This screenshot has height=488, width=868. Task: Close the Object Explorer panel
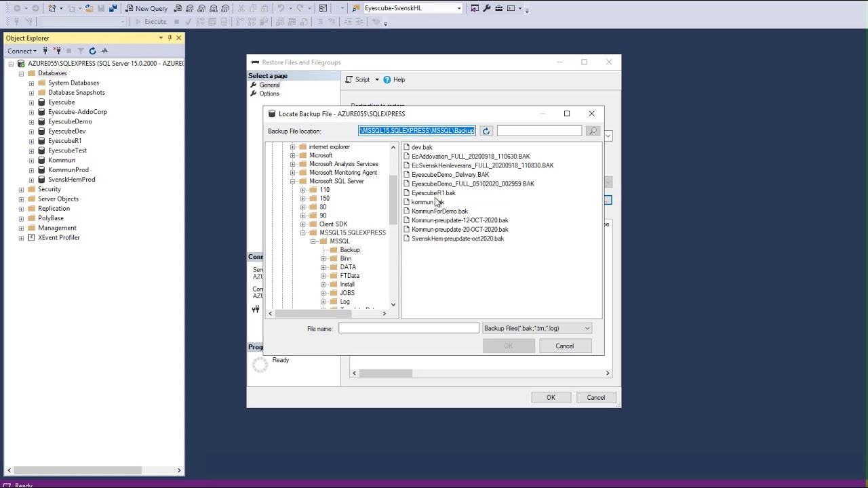point(178,38)
